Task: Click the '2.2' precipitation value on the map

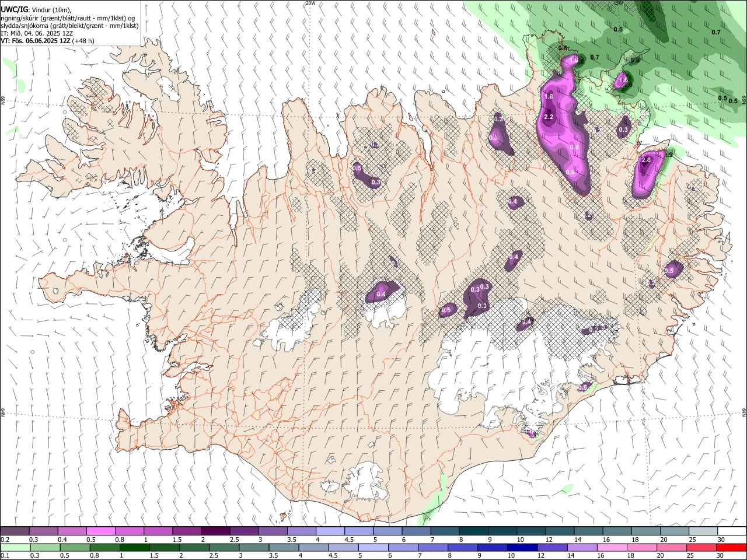Action: (549, 117)
